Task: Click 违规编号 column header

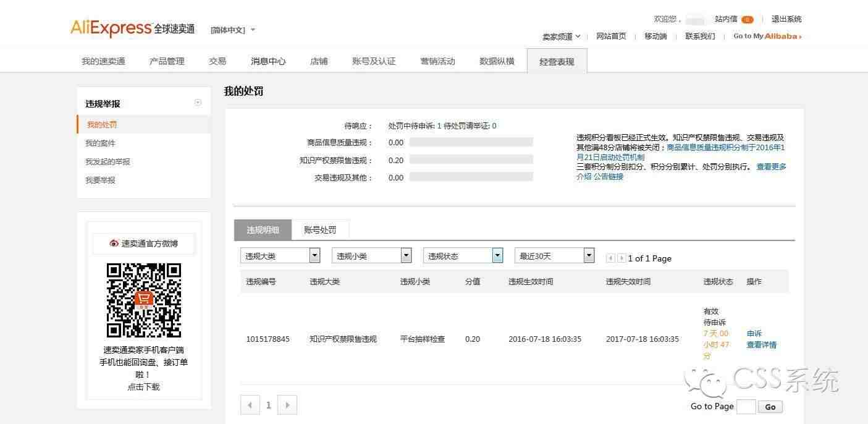Action: [261, 282]
